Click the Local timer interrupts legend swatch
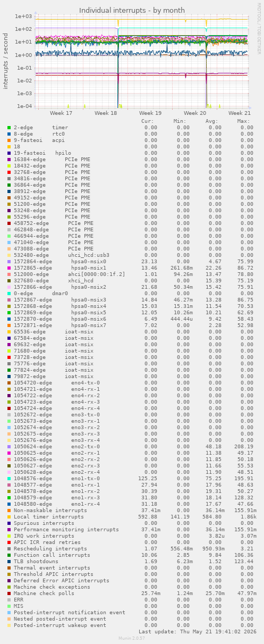This screenshot has width=264, height=644. (x=9, y=517)
